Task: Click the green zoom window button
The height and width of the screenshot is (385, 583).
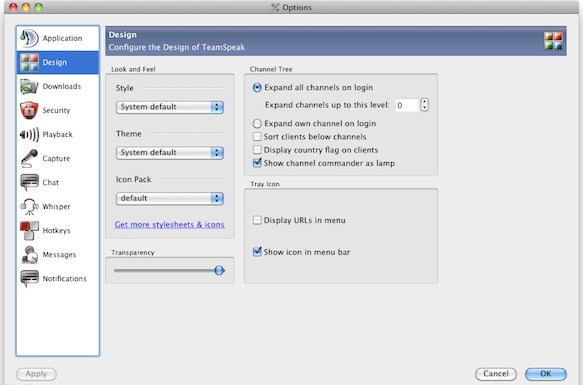Action: [x=39, y=7]
